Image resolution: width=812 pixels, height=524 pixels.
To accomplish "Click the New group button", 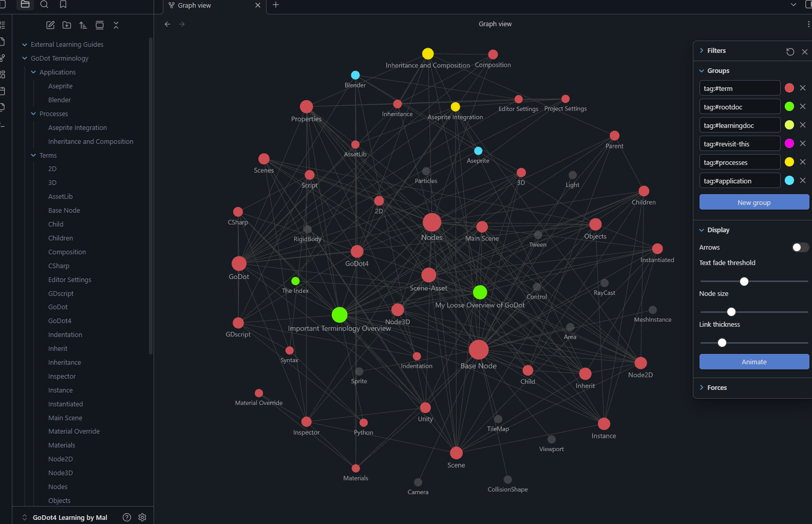I will [753, 202].
